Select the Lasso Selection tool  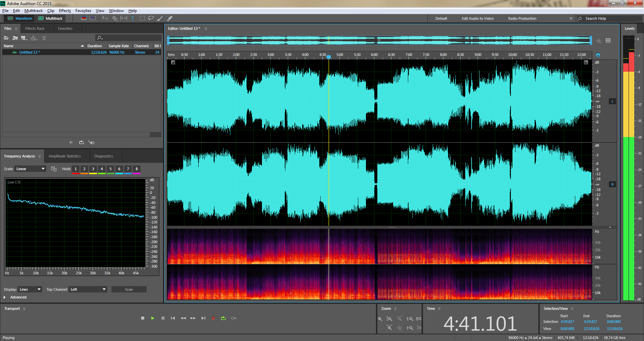point(151,18)
